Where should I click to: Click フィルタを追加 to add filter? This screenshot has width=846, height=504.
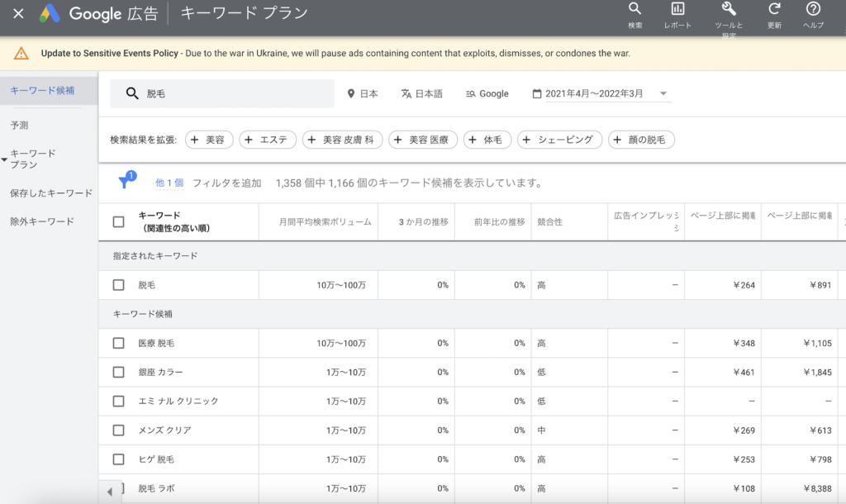[x=226, y=183]
